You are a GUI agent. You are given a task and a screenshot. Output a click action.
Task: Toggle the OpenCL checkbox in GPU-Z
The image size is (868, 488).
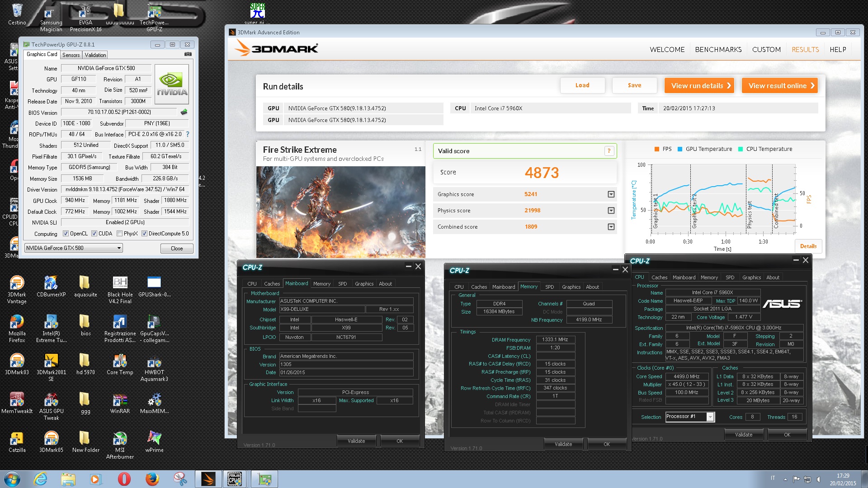click(x=66, y=234)
